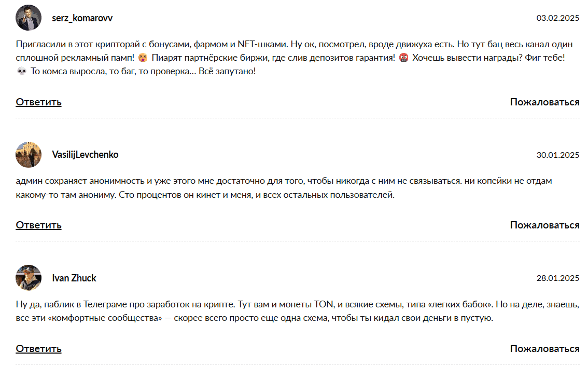Open the serz_komarovv username link
Screen dimensions: 588x365
pos(82,18)
